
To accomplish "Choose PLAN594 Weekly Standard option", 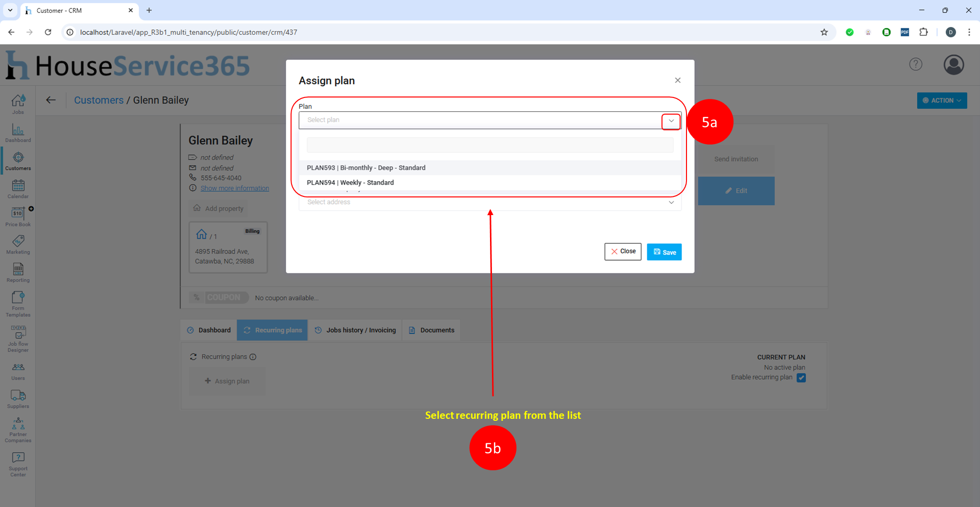I will (350, 183).
